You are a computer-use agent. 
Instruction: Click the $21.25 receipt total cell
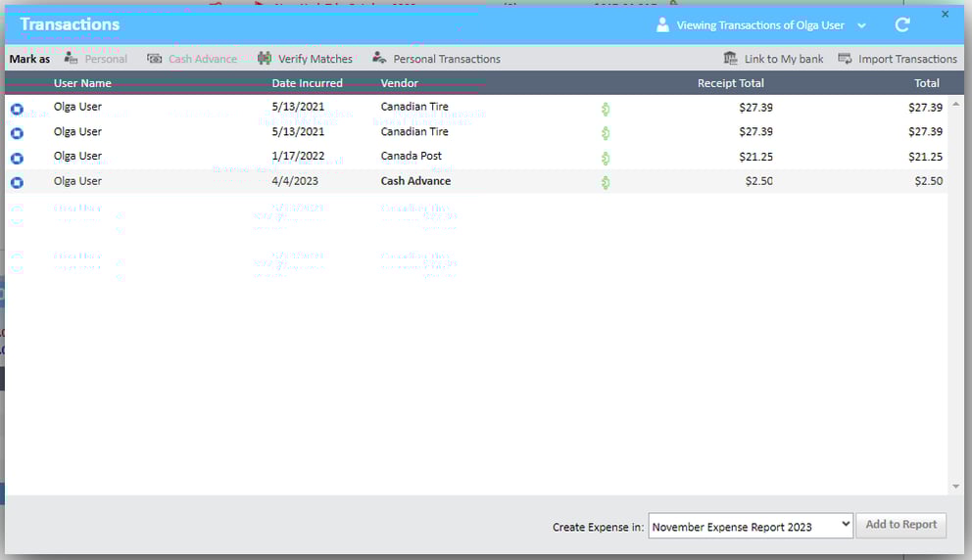(755, 157)
